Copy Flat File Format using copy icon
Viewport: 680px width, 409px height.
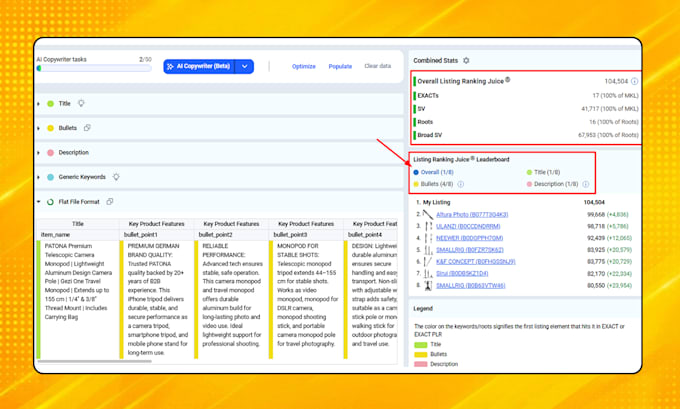[x=110, y=202]
